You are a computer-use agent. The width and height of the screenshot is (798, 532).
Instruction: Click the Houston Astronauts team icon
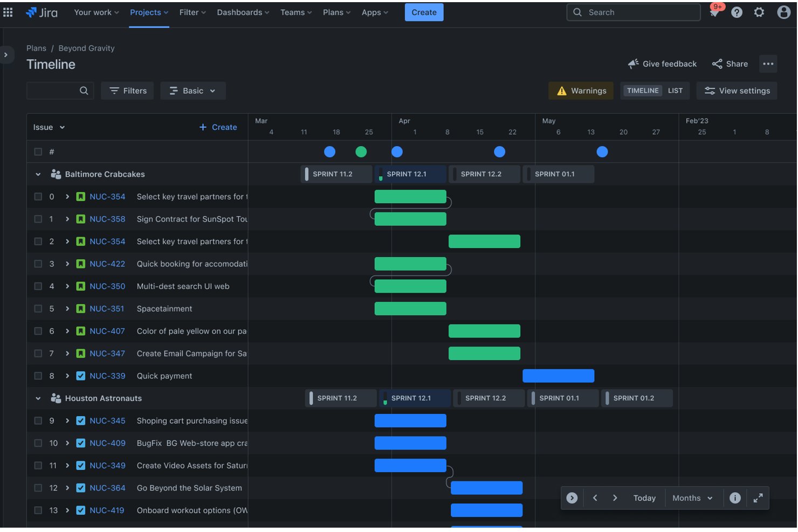pyautogui.click(x=56, y=398)
